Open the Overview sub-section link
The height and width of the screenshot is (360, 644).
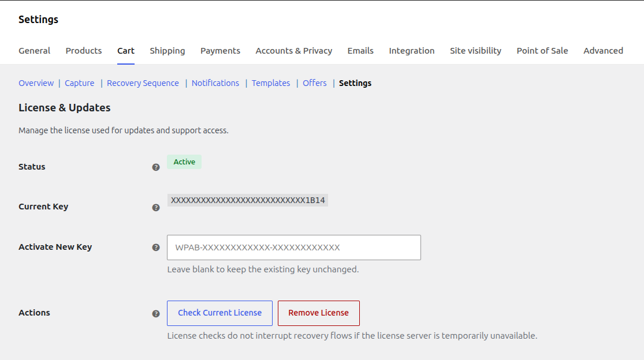point(36,83)
